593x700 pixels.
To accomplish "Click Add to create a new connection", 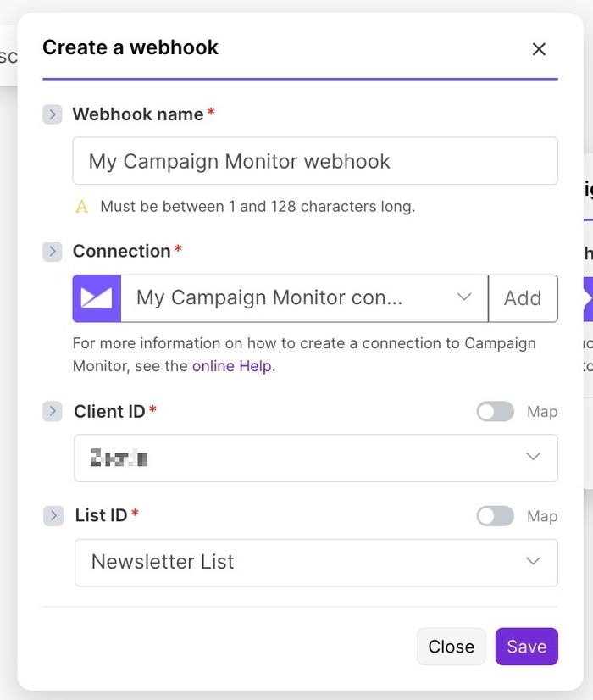I will coord(523,298).
